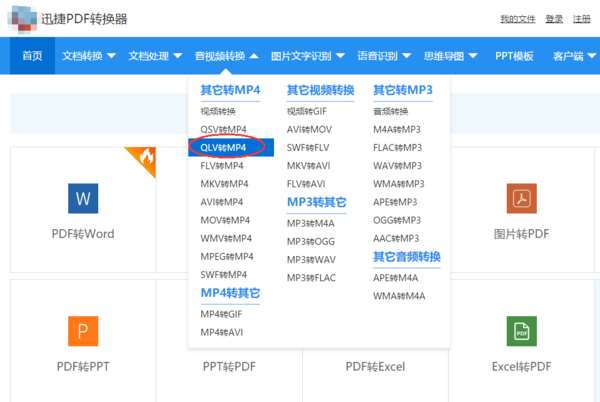
Task: Open the PDF转PPT orange P icon
Action: 83,331
